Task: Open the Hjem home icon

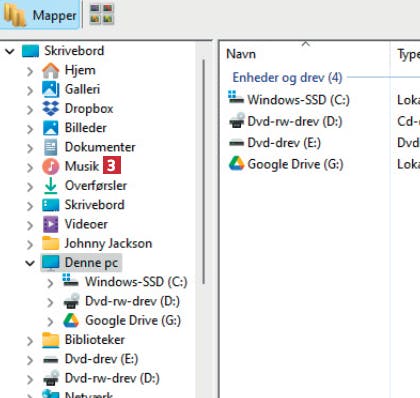Action: 51,70
